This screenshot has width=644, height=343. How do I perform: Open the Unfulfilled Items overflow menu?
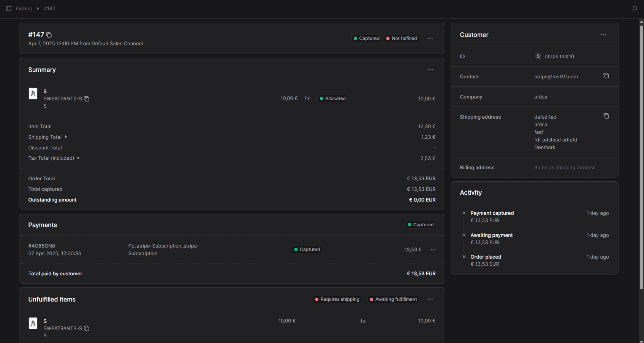[430, 299]
